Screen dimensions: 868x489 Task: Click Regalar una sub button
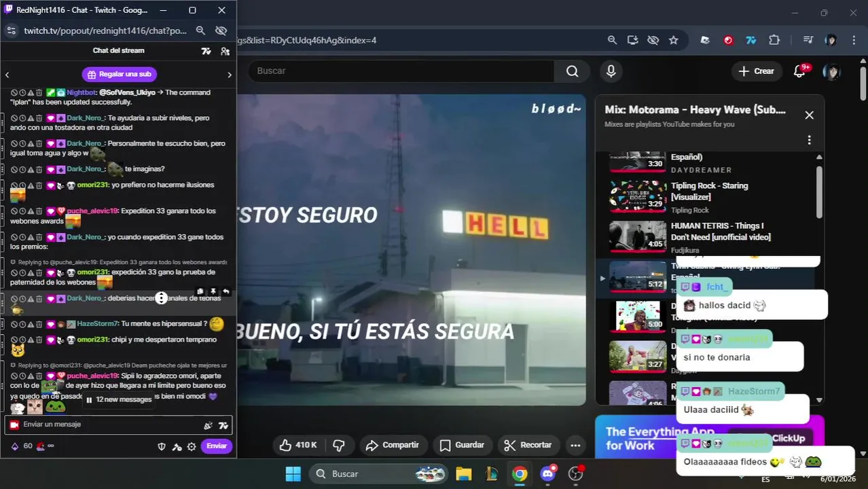click(120, 74)
